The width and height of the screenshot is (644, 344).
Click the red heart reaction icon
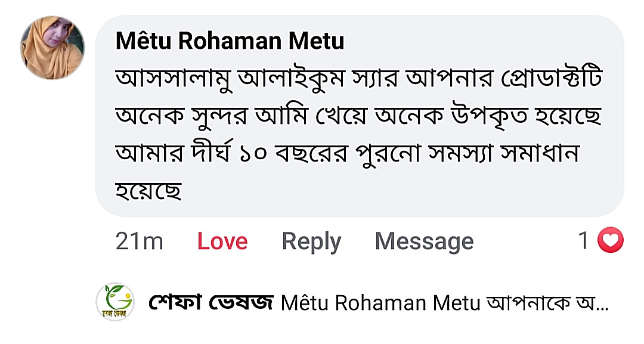coord(611,241)
